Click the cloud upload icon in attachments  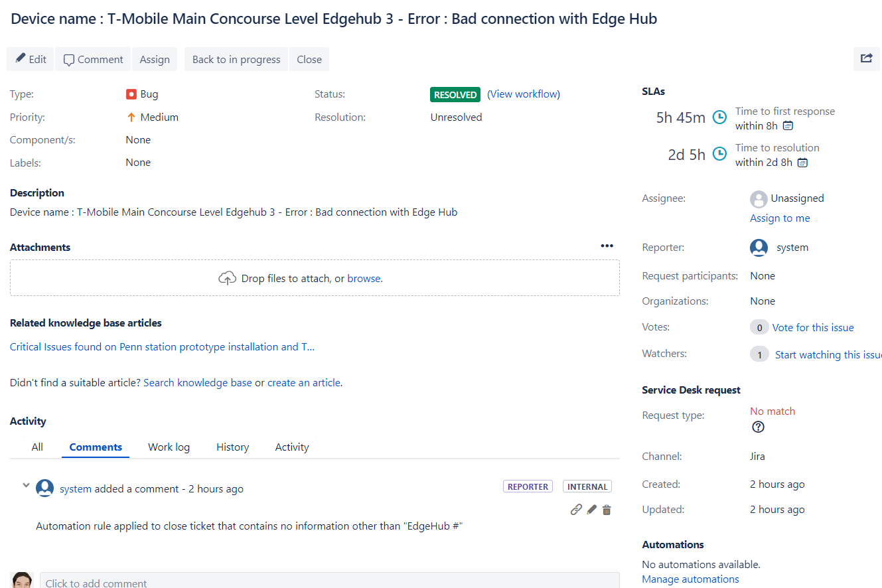click(x=228, y=278)
